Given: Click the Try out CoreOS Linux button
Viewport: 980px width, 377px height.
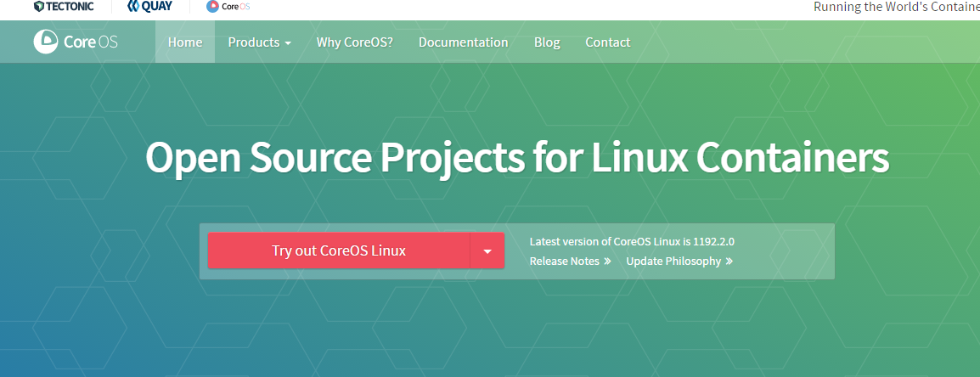Looking at the screenshot, I should coord(339,250).
